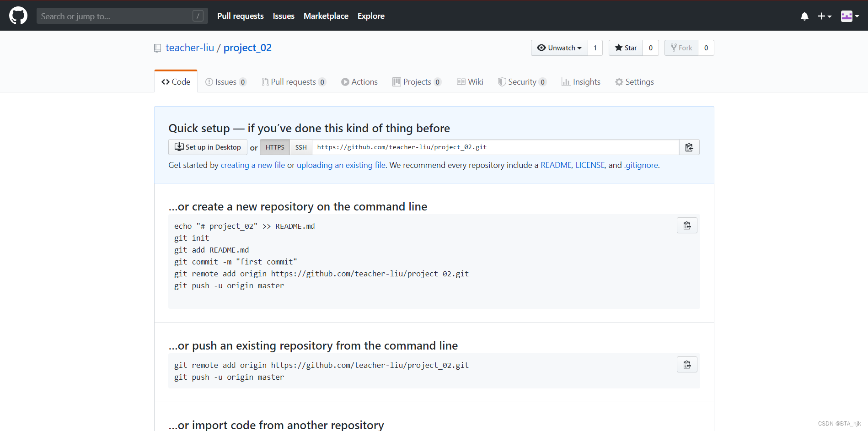868x431 pixels.
Task: Copy the create new repository commands
Action: [687, 226]
